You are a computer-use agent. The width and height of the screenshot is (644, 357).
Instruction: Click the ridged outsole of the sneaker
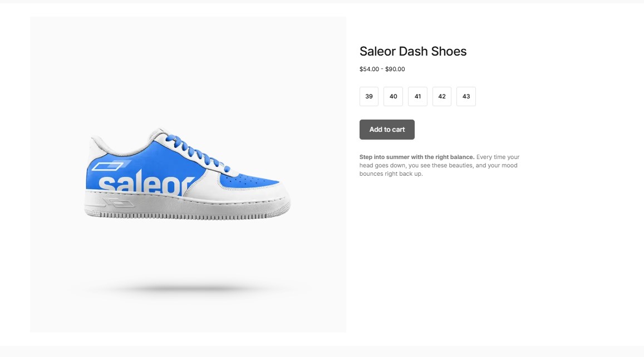click(187, 215)
